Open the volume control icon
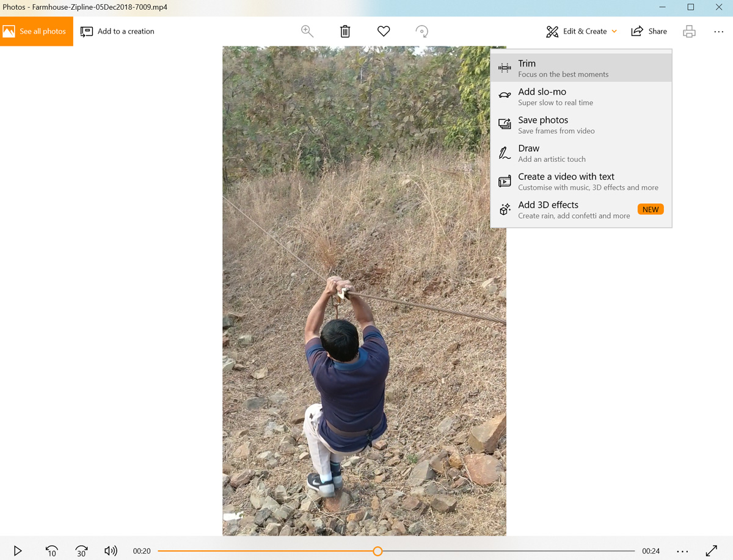This screenshot has height=560, width=733. tap(111, 550)
